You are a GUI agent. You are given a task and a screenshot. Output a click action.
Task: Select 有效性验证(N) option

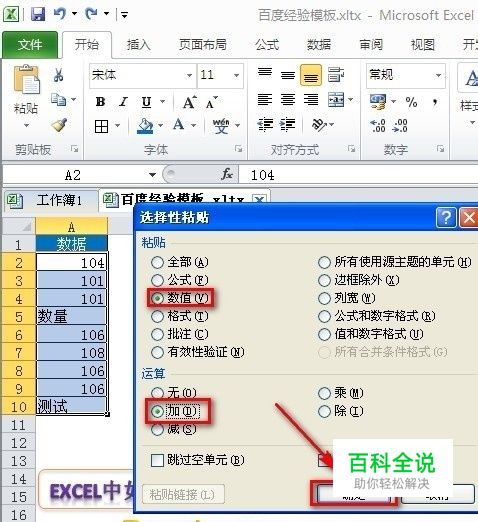[198, 352]
